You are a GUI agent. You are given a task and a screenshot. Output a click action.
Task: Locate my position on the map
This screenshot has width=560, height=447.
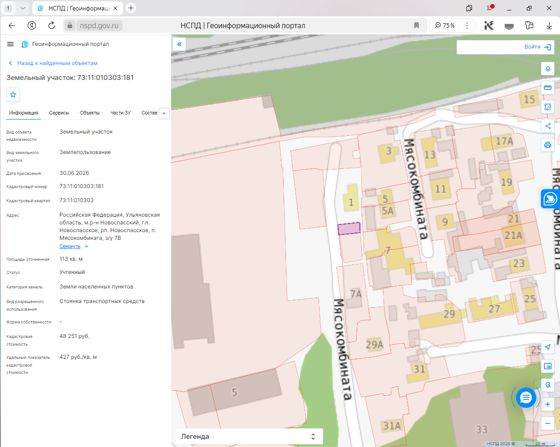click(548, 347)
